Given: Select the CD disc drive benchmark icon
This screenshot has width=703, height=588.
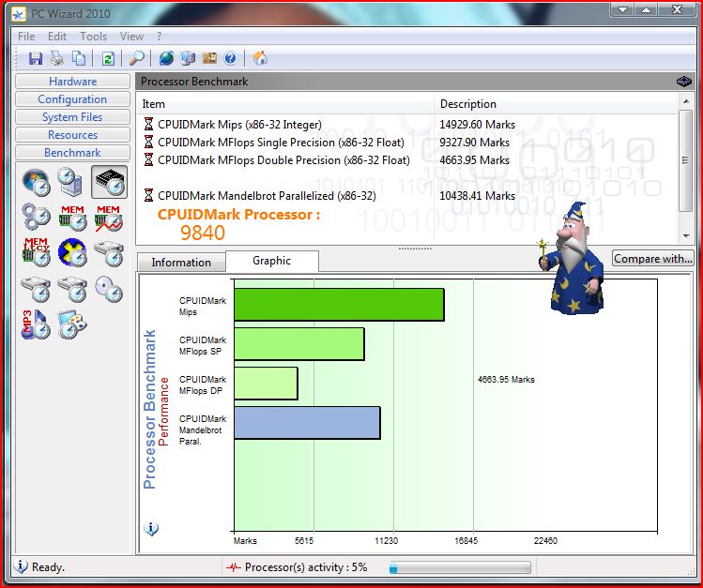Looking at the screenshot, I should (109, 289).
